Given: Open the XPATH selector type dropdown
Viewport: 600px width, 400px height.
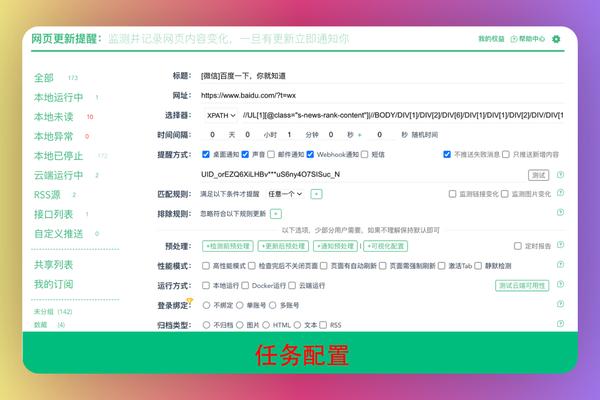Looking at the screenshot, I should click(x=221, y=115).
